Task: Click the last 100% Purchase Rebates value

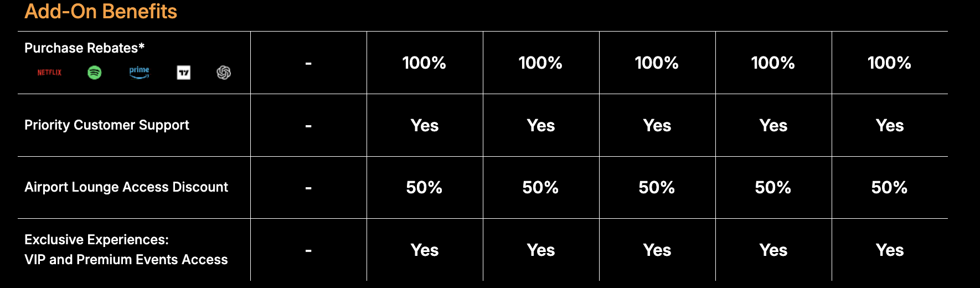Action: (889, 63)
